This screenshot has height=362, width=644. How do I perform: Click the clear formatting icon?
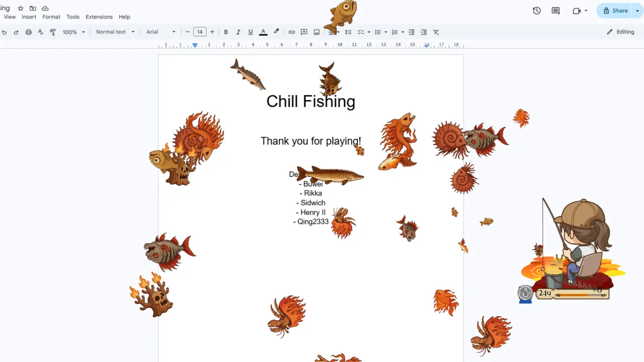[436, 32]
